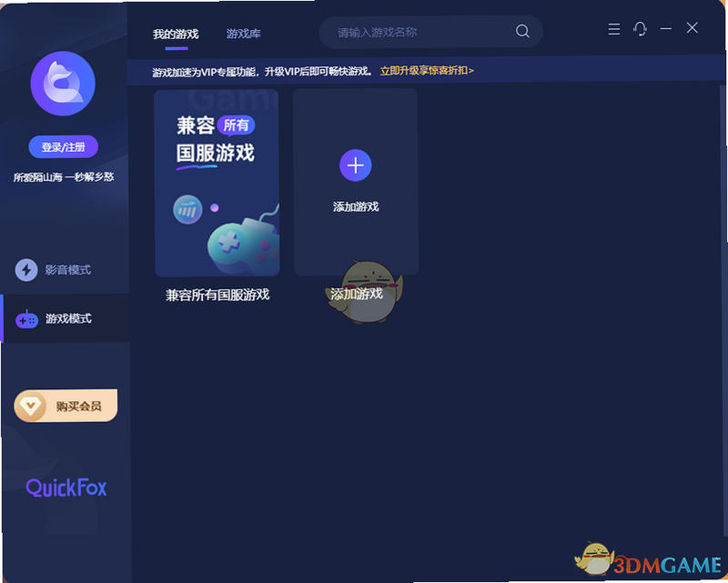This screenshot has width=728, height=583.
Task: Minimize the QuickFox window
Action: (666, 29)
